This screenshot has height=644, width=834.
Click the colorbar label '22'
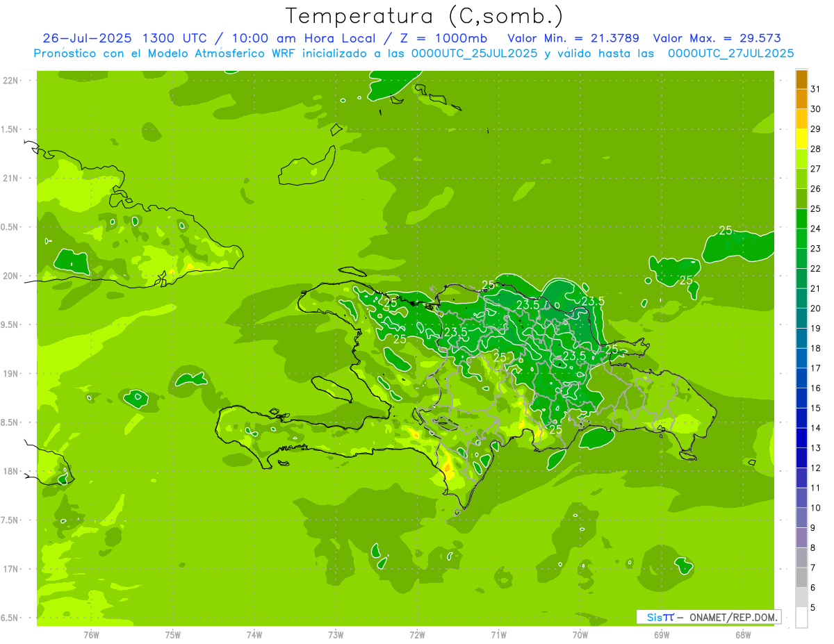click(x=815, y=269)
